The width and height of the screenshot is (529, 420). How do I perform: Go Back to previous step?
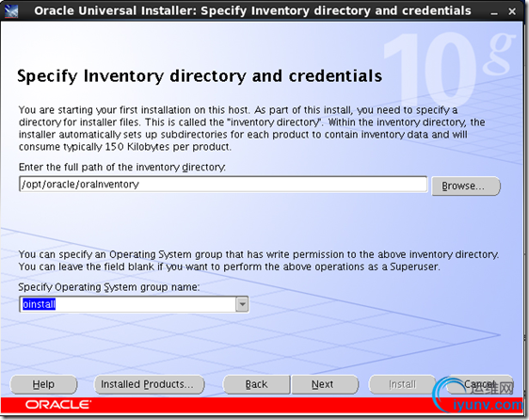(256, 384)
